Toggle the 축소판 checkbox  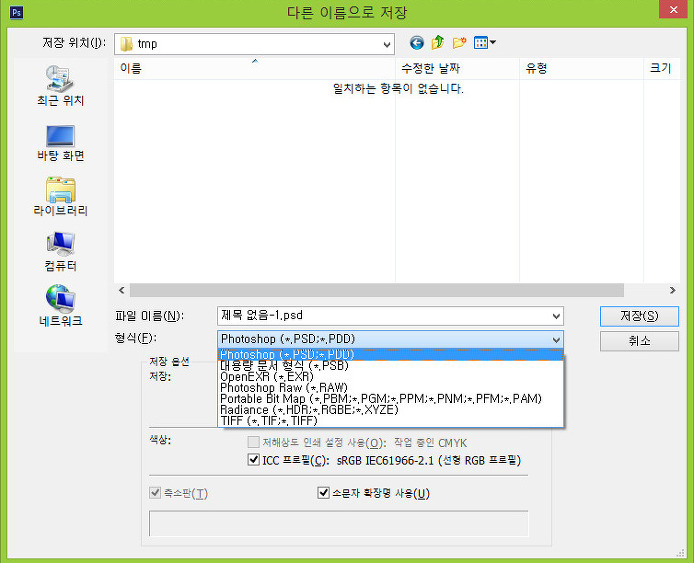coord(155,493)
